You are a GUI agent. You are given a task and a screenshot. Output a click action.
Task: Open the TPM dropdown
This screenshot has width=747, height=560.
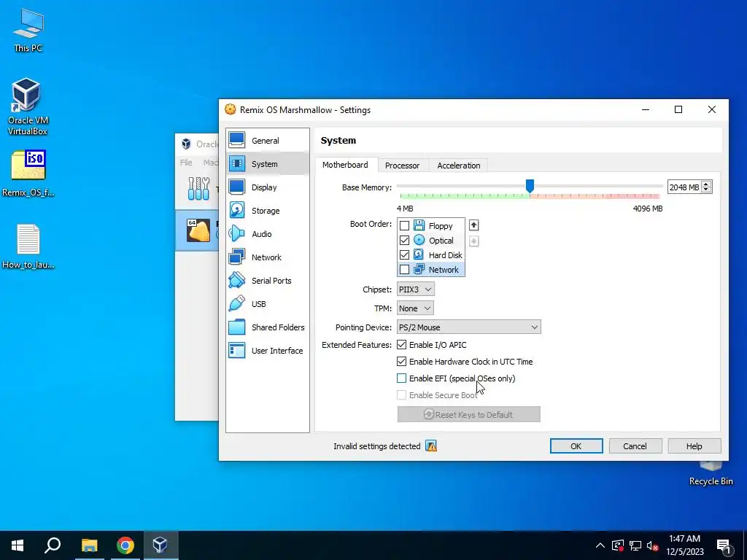pos(415,308)
